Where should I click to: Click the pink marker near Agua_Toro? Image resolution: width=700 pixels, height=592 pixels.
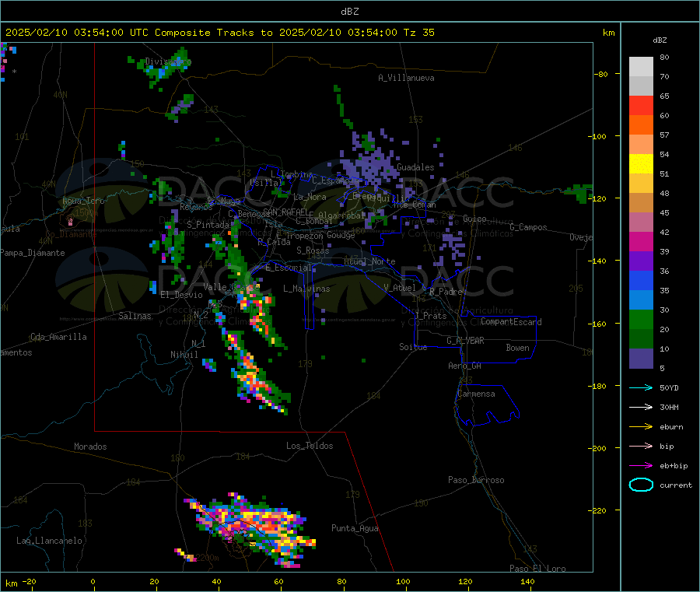pos(70,221)
